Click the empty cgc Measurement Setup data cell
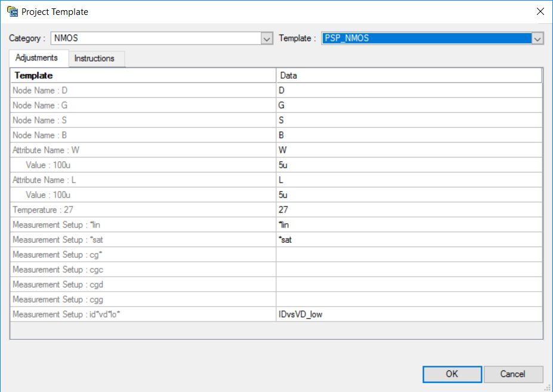Screen dimensions: 553x392 409,270
